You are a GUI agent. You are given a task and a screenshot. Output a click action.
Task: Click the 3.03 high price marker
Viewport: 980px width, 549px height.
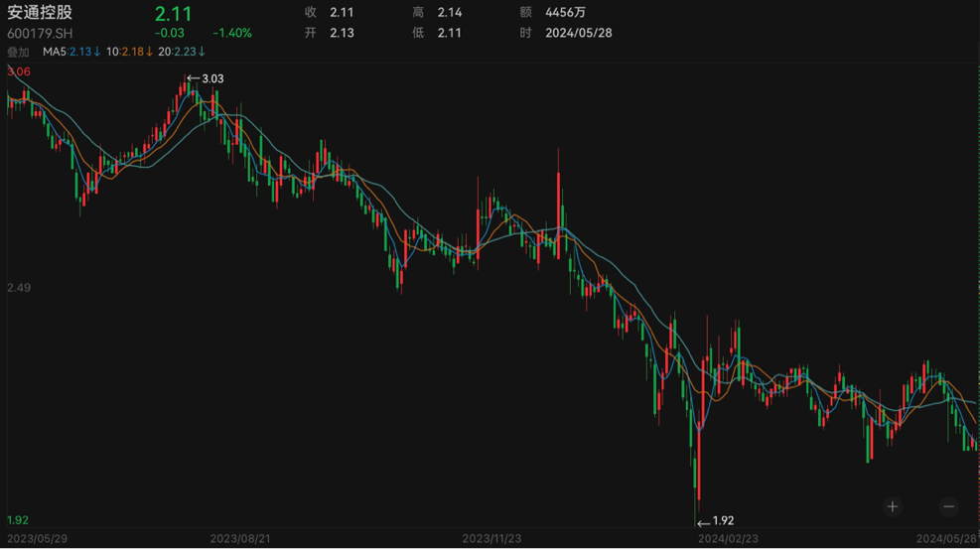tap(212, 78)
